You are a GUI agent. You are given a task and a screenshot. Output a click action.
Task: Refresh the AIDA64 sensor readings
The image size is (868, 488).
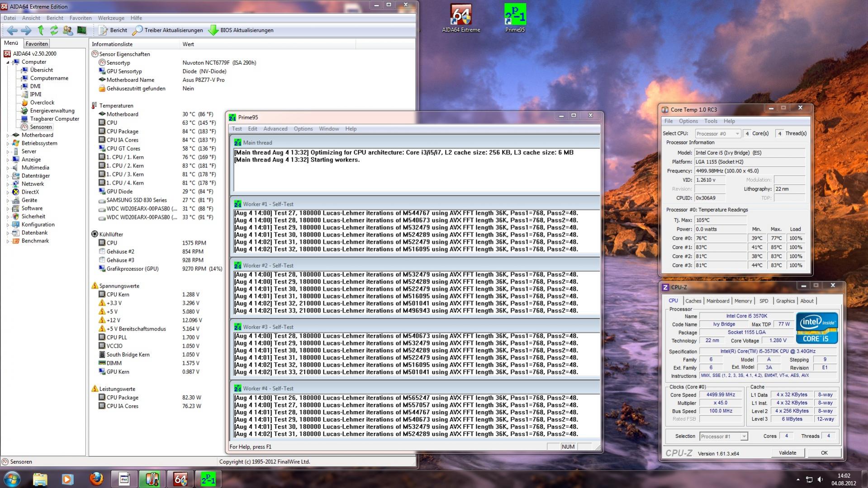54,30
